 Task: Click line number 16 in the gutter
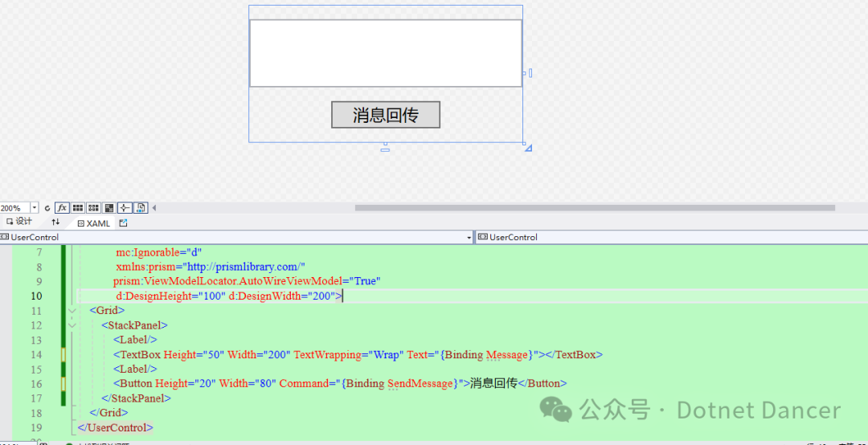[x=36, y=383]
